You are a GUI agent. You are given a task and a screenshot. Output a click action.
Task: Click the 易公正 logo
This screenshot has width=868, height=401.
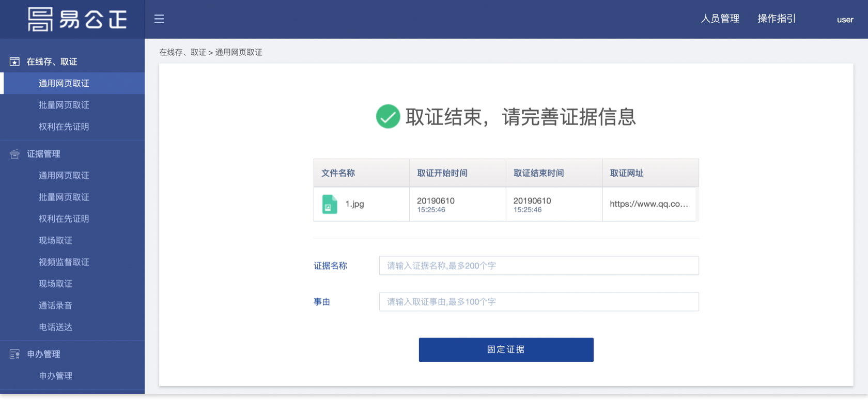77,20
